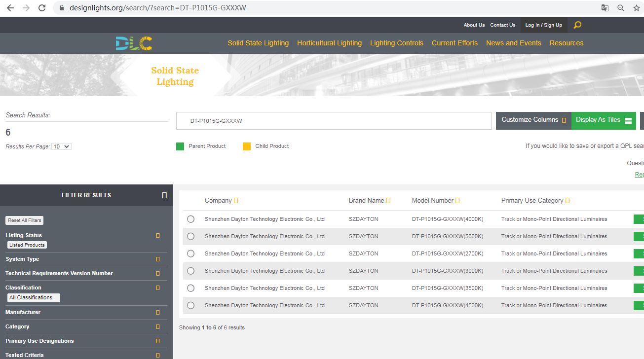
Task: Click the Company column header
Action: [x=218, y=201]
